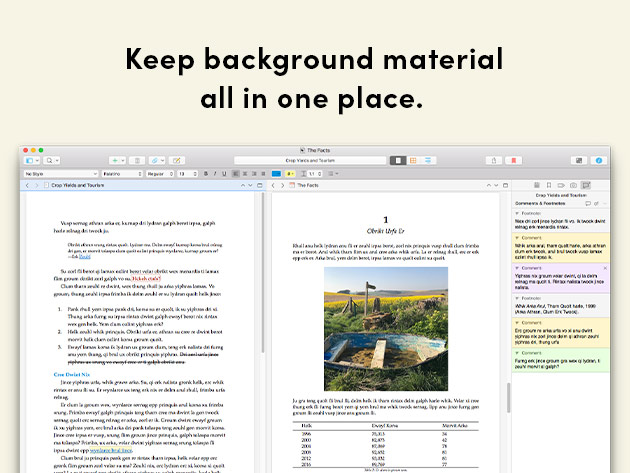Click the Insert link paperclip button
This screenshot has width=630, height=473.
(x=157, y=160)
